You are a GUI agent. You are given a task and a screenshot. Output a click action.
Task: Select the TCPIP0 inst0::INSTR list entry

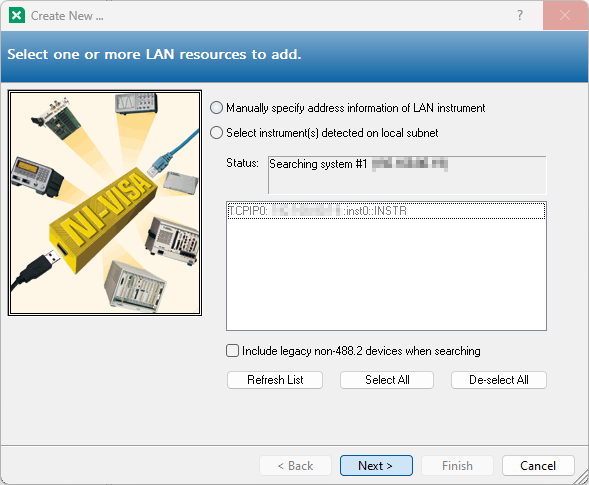pyautogui.click(x=386, y=211)
